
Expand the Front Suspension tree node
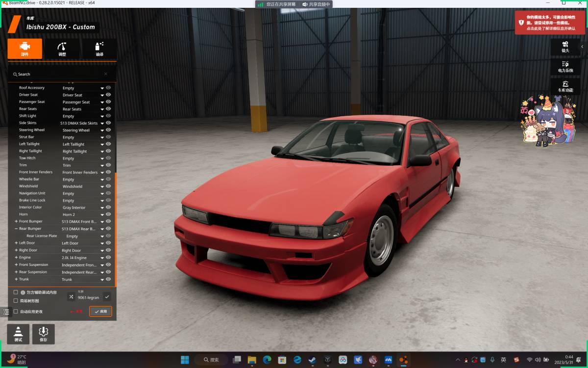(x=16, y=264)
